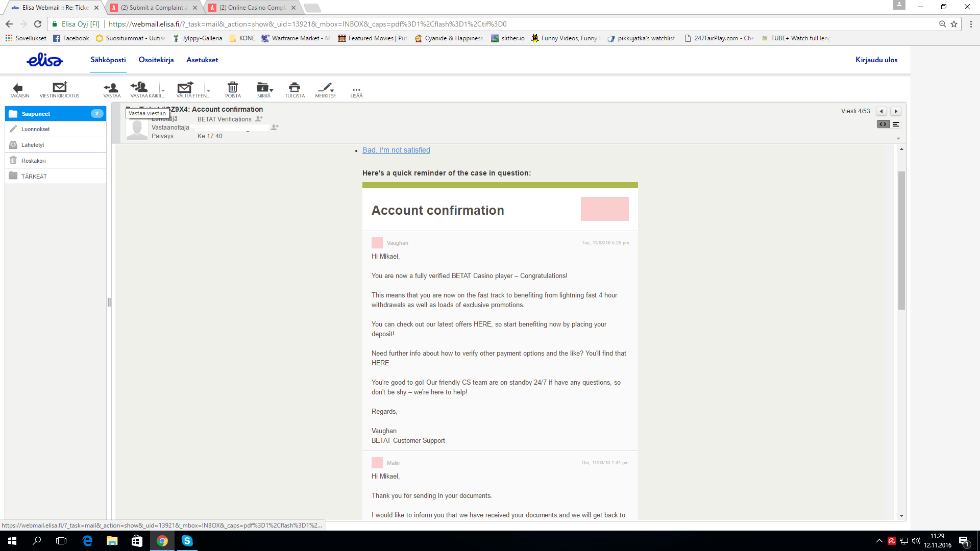Open the Sähköposti mail tab
The width and height of the screenshot is (980, 551).
point(108,60)
